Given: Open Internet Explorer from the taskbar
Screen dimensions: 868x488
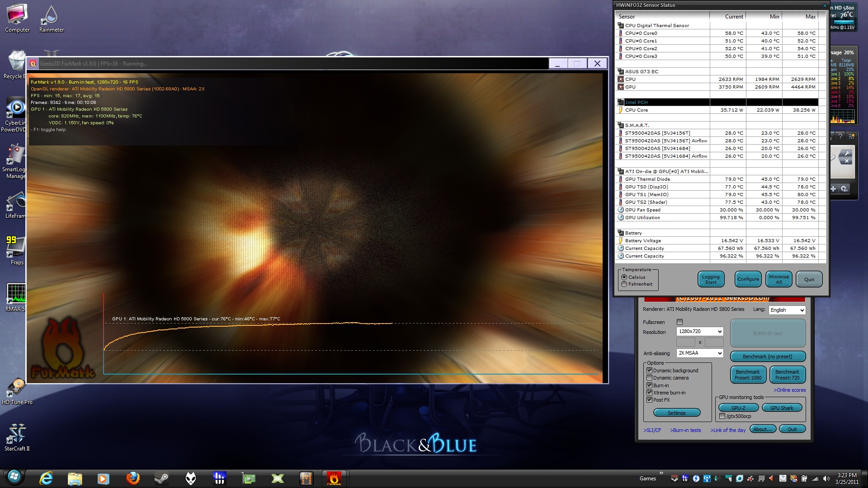Looking at the screenshot, I should pyautogui.click(x=46, y=478).
